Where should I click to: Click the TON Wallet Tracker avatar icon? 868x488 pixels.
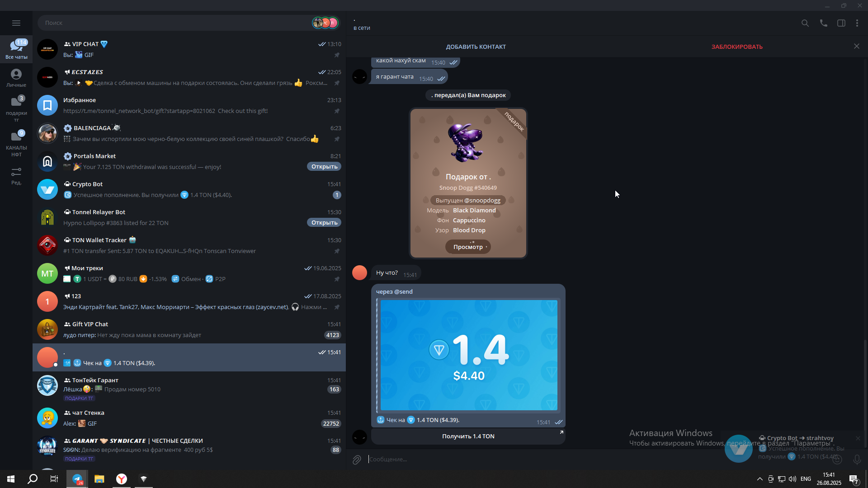point(47,245)
